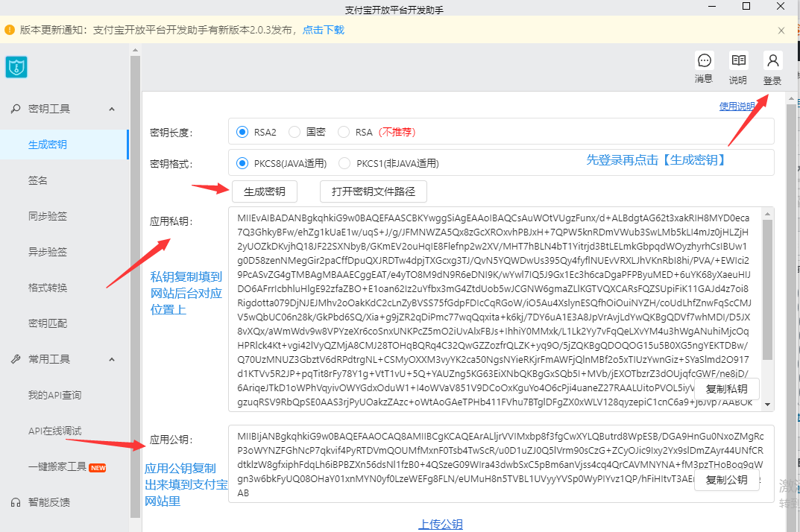Select the RSA2 key length option
This screenshot has width=800, height=532.
(x=242, y=132)
